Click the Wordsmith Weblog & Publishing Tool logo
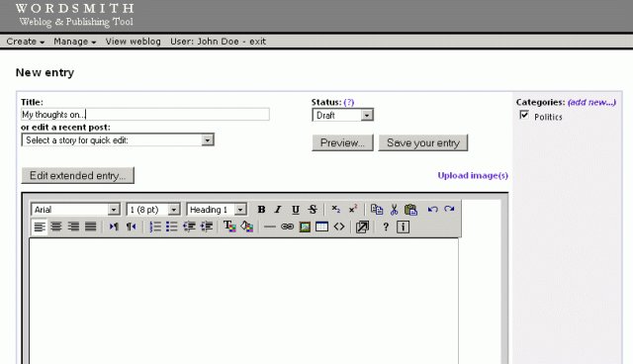 coord(75,15)
